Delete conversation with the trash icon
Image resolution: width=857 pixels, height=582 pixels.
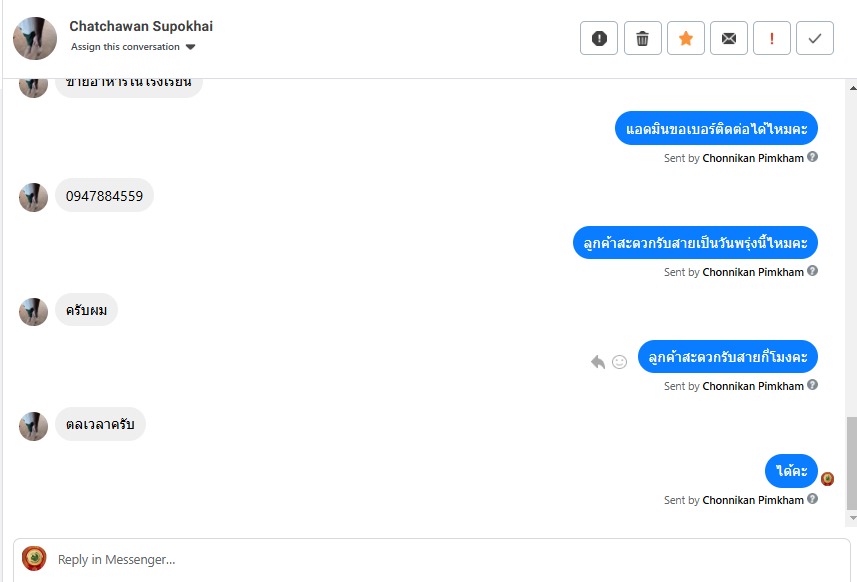tap(642, 38)
